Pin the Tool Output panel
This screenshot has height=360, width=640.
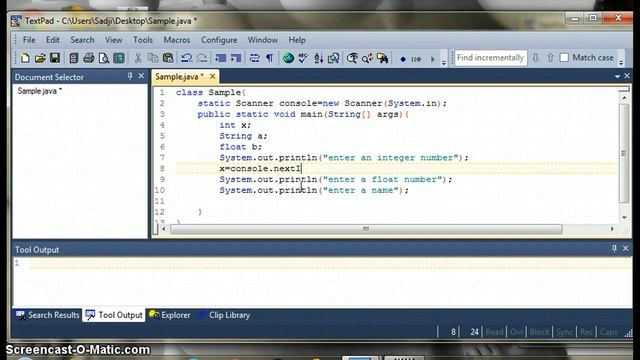tap(614, 248)
